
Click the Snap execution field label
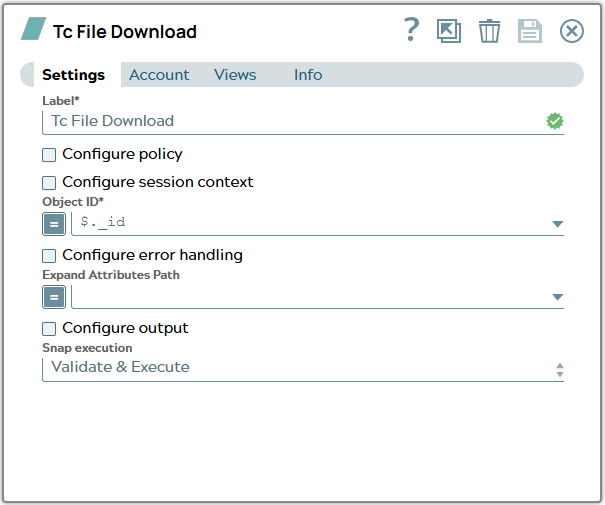87,348
